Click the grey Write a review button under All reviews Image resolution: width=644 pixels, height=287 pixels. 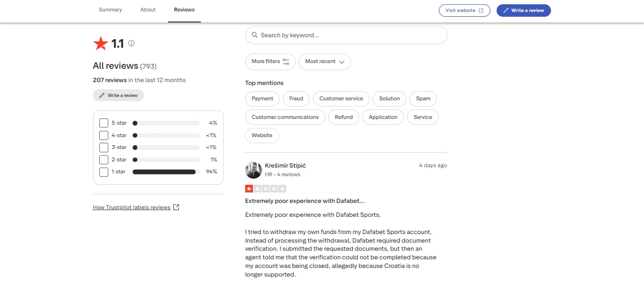pyautogui.click(x=118, y=96)
